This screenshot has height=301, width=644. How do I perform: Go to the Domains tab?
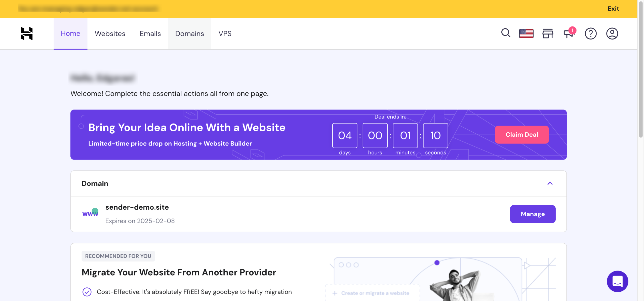click(189, 33)
